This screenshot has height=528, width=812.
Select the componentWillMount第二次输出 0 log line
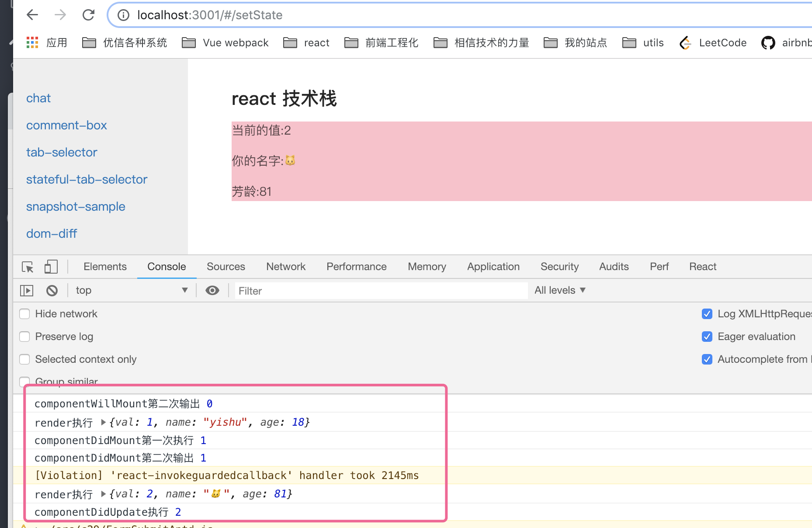tap(123, 403)
